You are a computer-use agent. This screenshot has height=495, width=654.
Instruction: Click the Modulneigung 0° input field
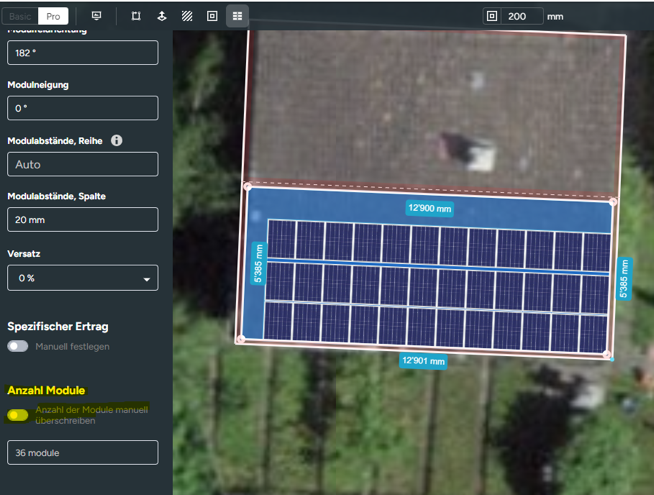coord(82,108)
